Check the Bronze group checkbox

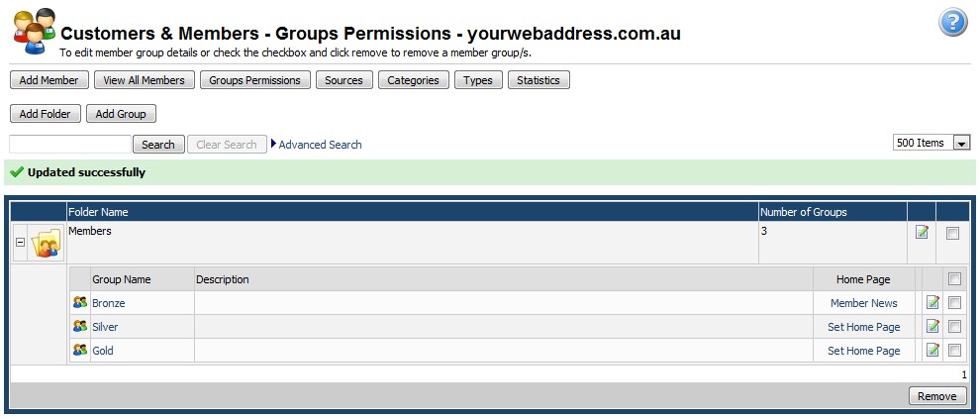(x=954, y=303)
